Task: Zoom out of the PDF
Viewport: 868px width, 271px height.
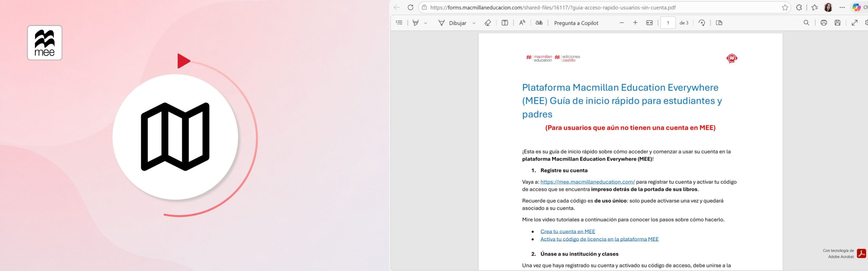Action: pos(622,23)
